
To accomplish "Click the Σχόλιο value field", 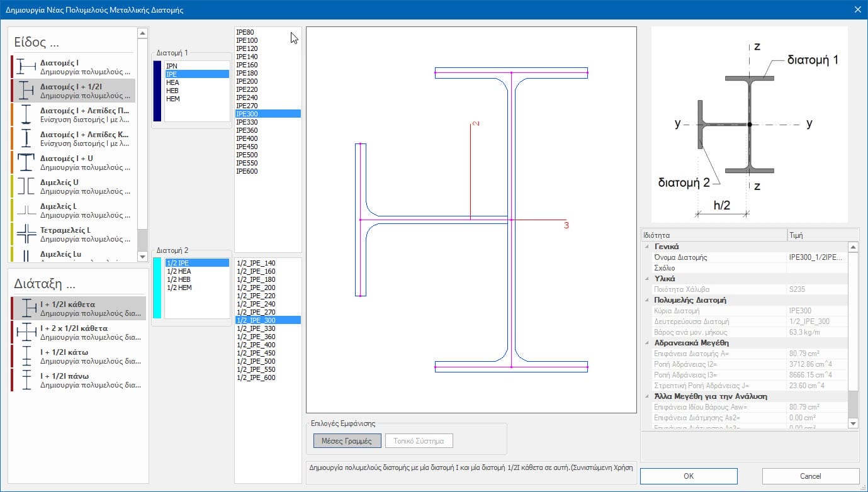I will click(x=816, y=268).
